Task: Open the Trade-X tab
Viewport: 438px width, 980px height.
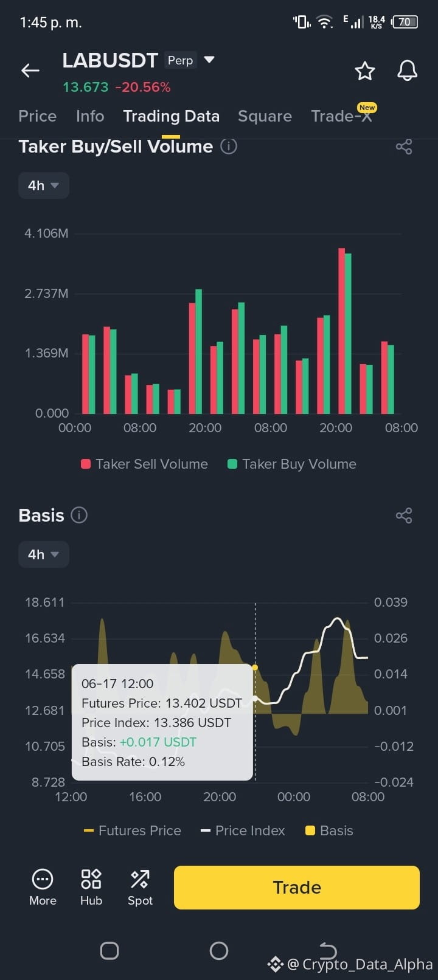Action: 341,116
